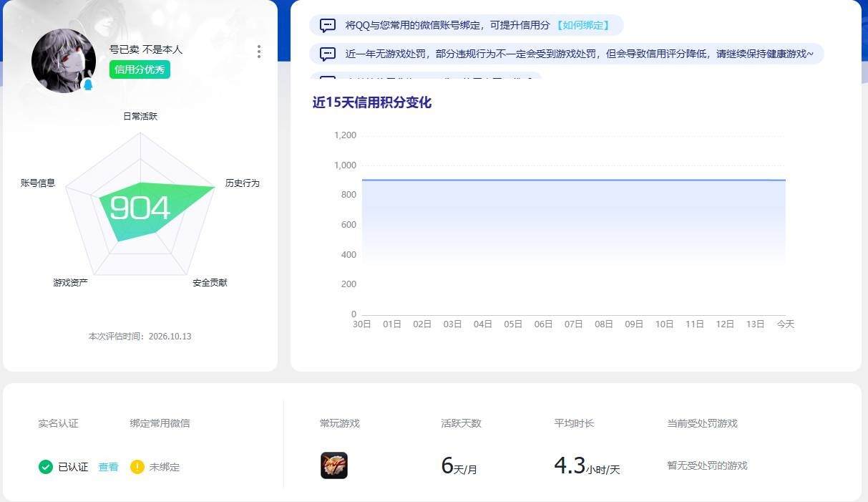Open the frequently played game icon
This screenshot has height=502, width=868.
pyautogui.click(x=334, y=465)
